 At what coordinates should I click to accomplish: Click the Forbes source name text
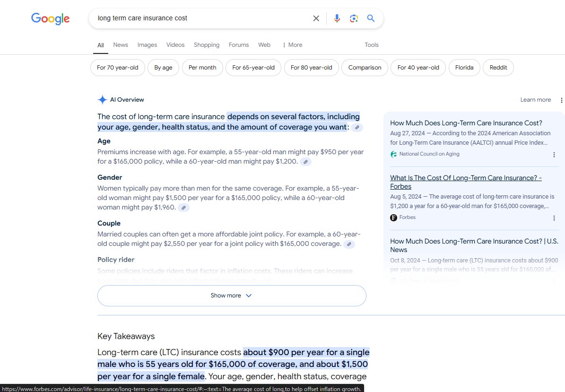(407, 217)
